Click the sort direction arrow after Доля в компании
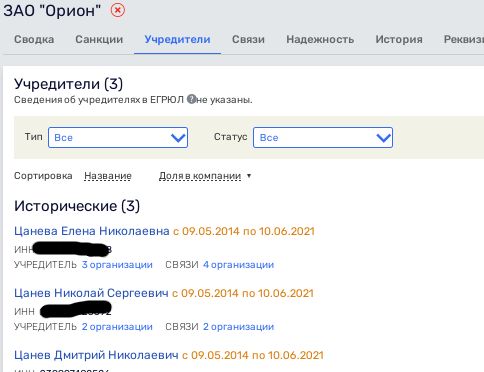 click(x=249, y=176)
